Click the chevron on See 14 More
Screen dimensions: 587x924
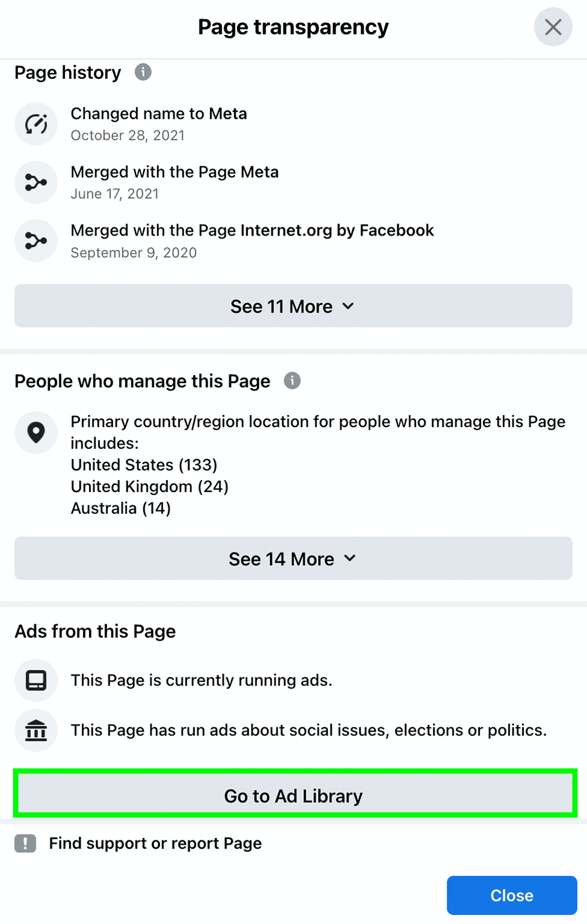[x=350, y=558]
